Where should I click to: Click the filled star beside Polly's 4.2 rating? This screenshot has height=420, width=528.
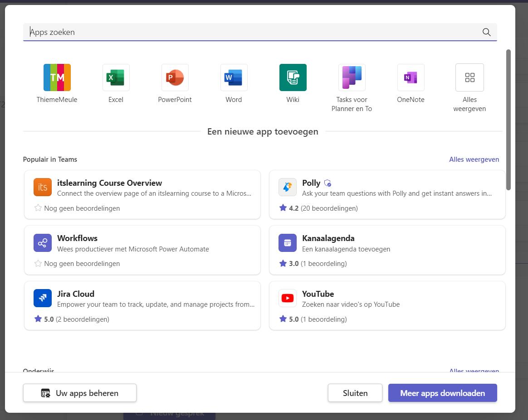(283, 208)
